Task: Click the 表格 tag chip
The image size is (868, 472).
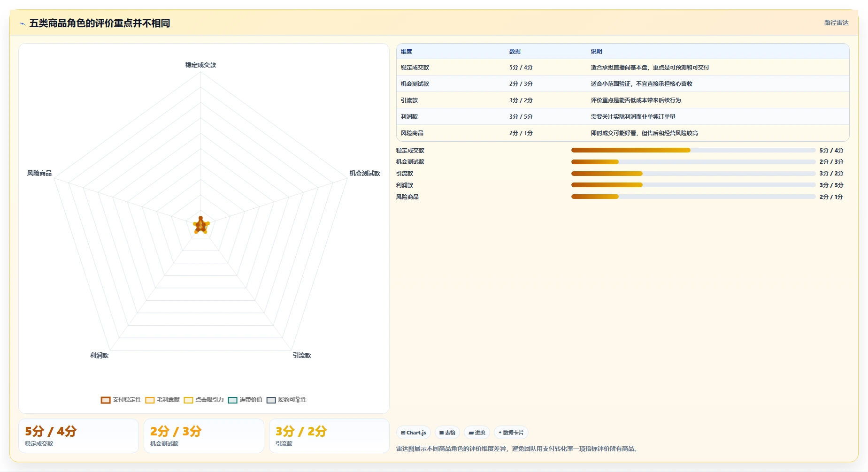Action: (x=447, y=433)
